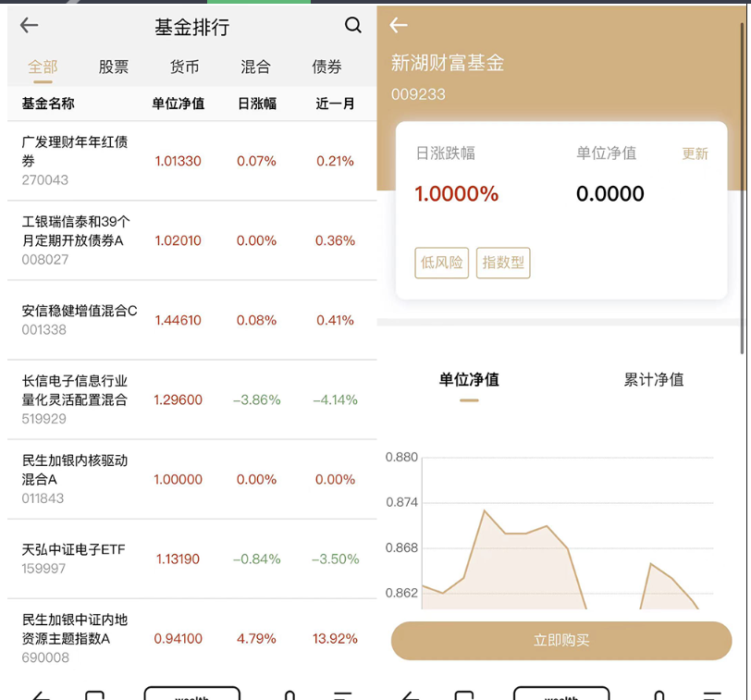Open the search on the 基金排行 page

(353, 27)
